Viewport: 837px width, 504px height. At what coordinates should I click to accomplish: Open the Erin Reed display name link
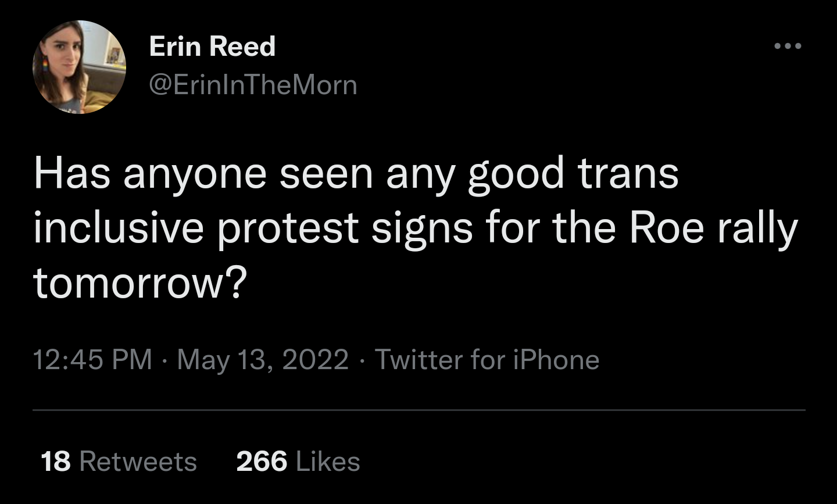click(x=212, y=46)
